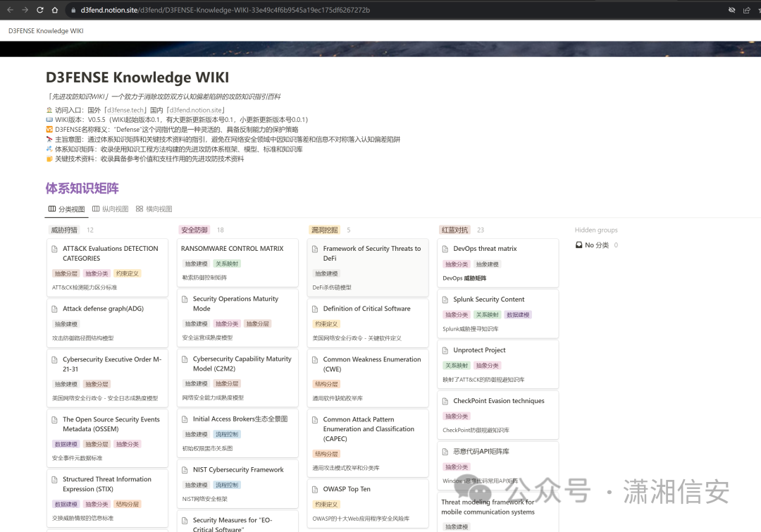The image size is (761, 532).
Task: Click 约束定义 tag on OWASP Top Ten card
Action: click(x=326, y=505)
